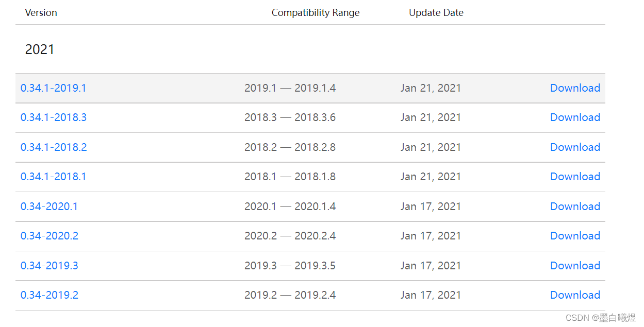Select the 2021 year group heading
The height and width of the screenshot is (327, 644).
pyautogui.click(x=40, y=49)
